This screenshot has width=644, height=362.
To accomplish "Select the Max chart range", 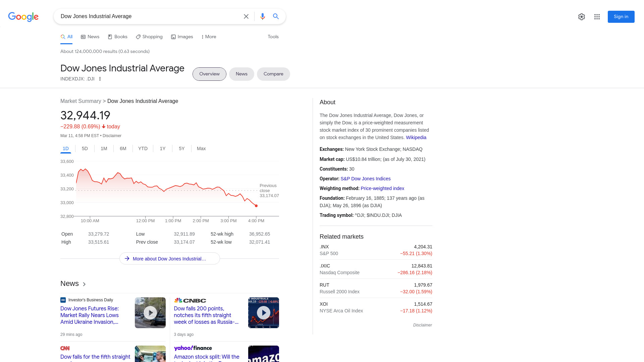I will pyautogui.click(x=201, y=148).
